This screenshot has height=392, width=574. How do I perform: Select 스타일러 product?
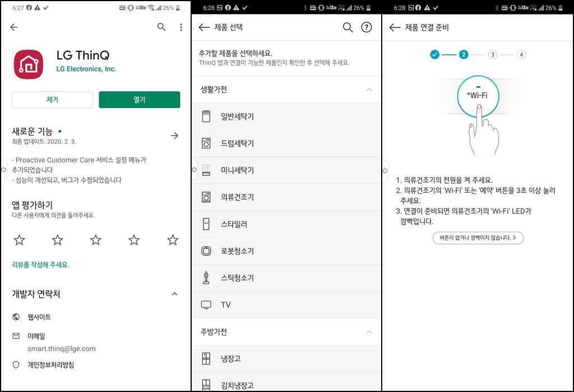[x=286, y=224]
